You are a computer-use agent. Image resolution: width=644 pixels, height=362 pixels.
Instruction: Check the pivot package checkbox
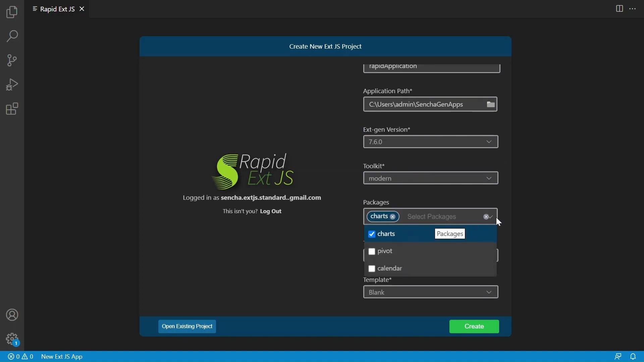(372, 252)
